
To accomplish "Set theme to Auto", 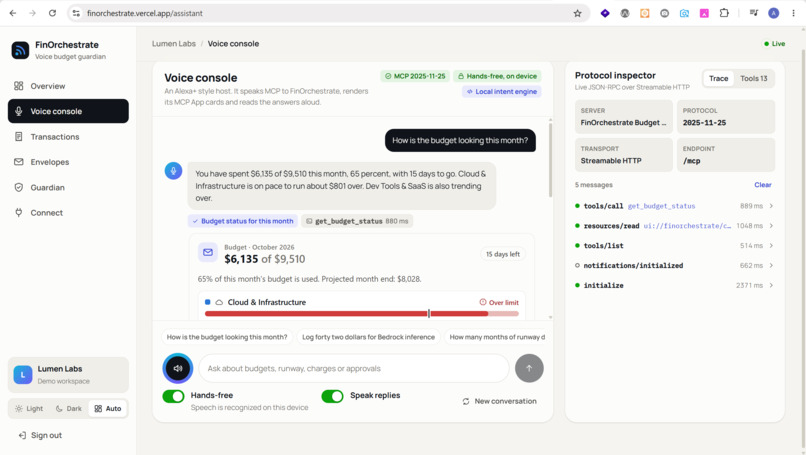I will (108, 409).
